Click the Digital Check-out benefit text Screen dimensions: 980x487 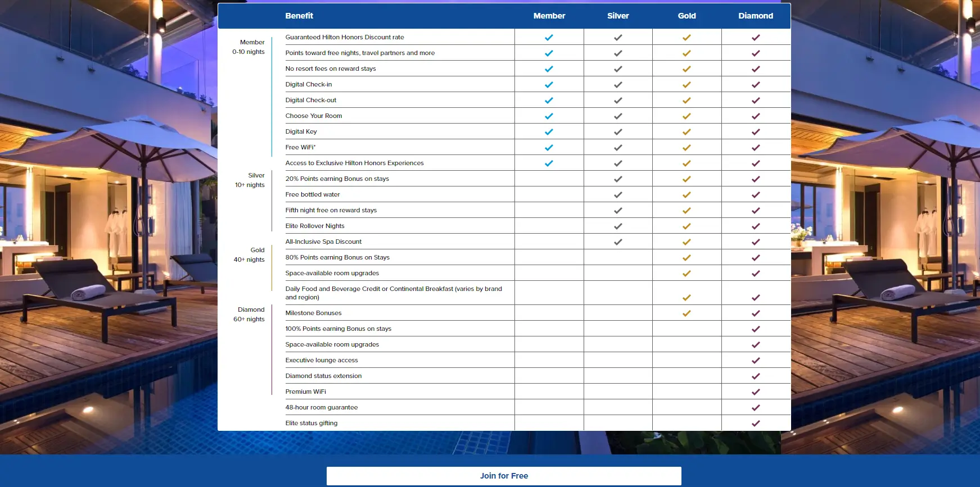[311, 100]
